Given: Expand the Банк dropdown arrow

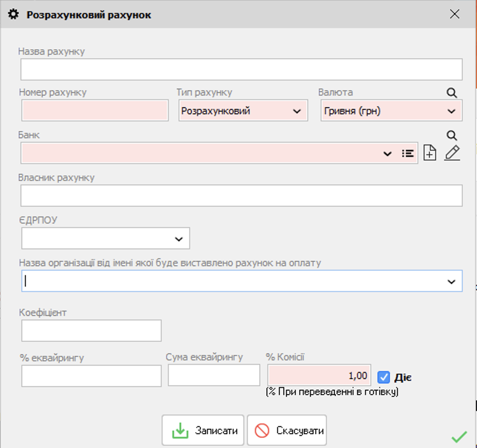Looking at the screenshot, I should pyautogui.click(x=387, y=154).
